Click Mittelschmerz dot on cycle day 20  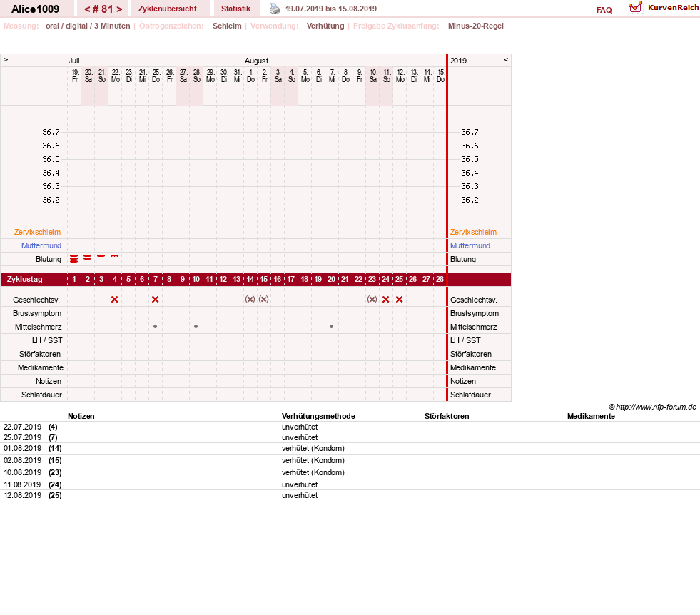[x=331, y=327]
